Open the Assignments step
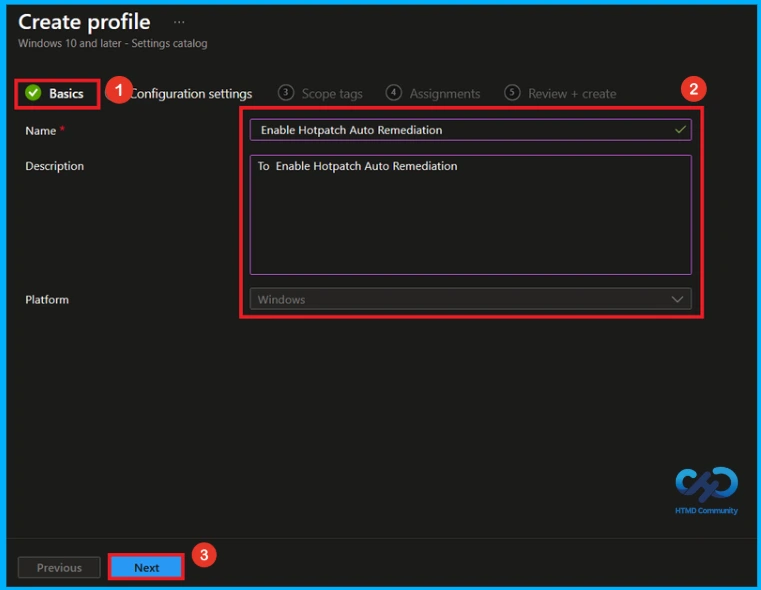Viewport: 761px width, 590px height. (x=433, y=93)
